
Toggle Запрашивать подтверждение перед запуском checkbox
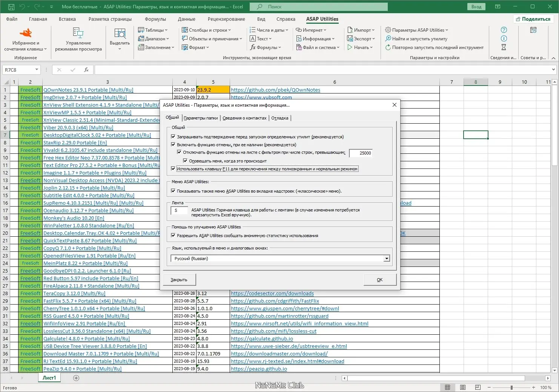(173, 137)
